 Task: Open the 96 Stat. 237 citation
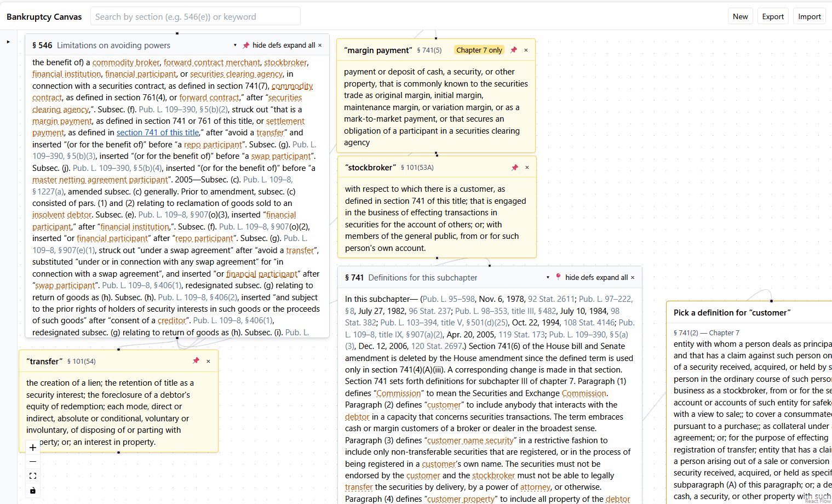pyautogui.click(x=430, y=311)
